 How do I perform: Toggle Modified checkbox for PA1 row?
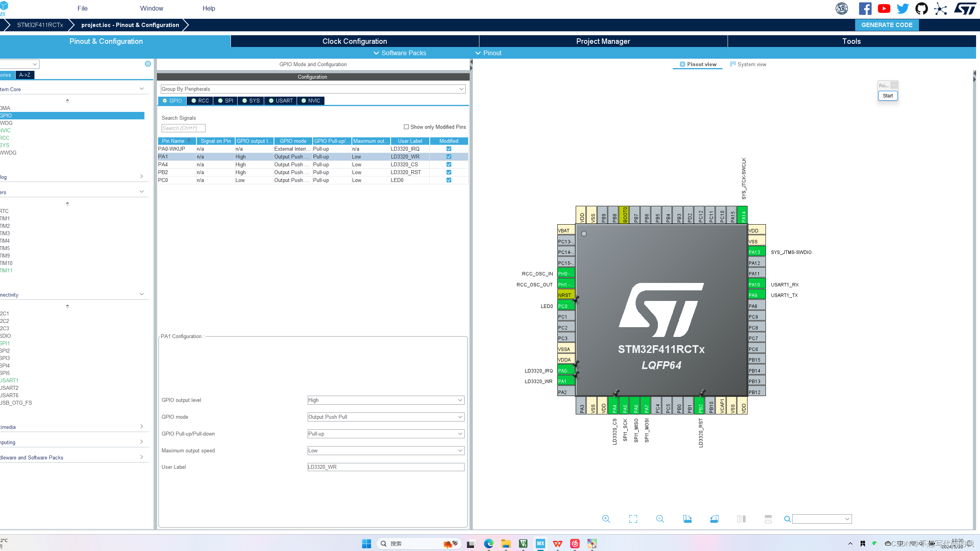pos(449,157)
